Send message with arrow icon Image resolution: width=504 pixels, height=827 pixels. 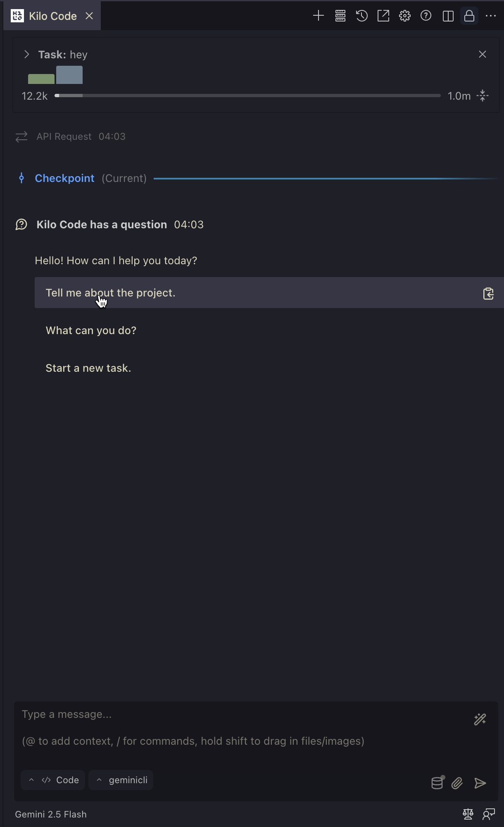tap(480, 783)
